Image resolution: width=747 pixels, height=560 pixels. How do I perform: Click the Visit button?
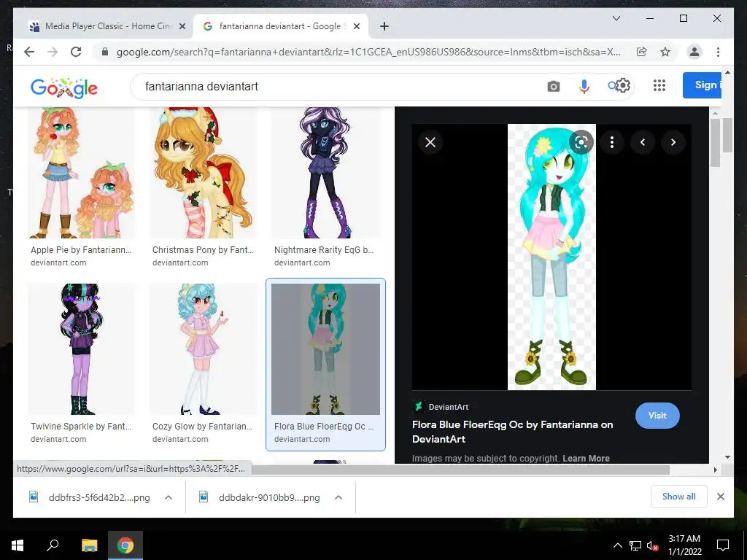click(x=657, y=415)
